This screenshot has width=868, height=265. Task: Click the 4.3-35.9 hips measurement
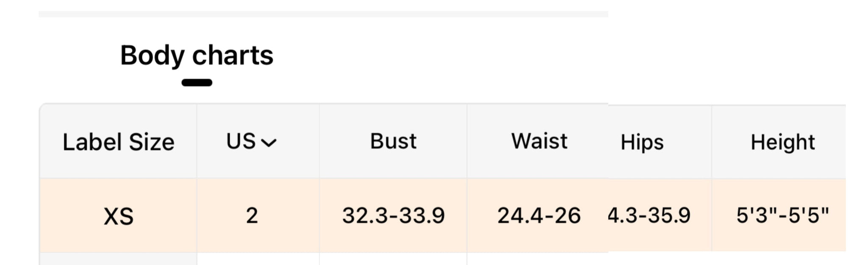pos(648,215)
